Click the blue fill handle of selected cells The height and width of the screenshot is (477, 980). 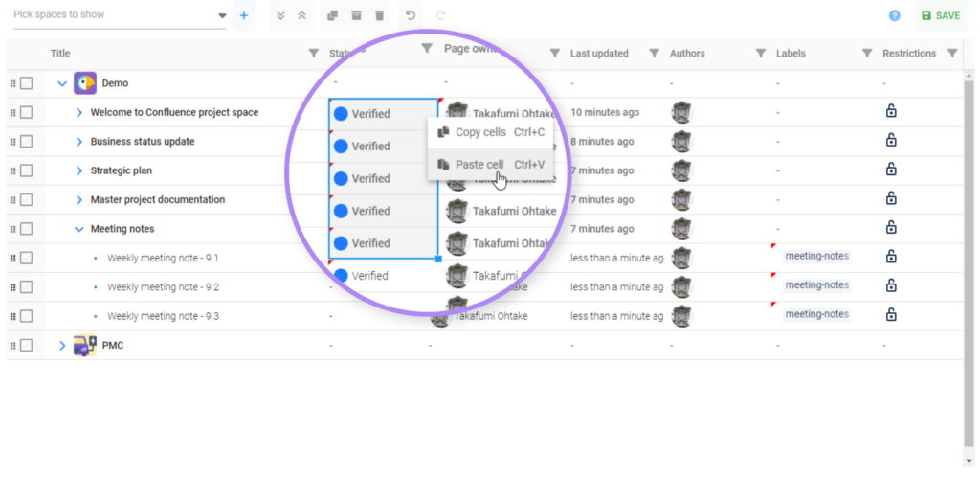[x=438, y=259]
